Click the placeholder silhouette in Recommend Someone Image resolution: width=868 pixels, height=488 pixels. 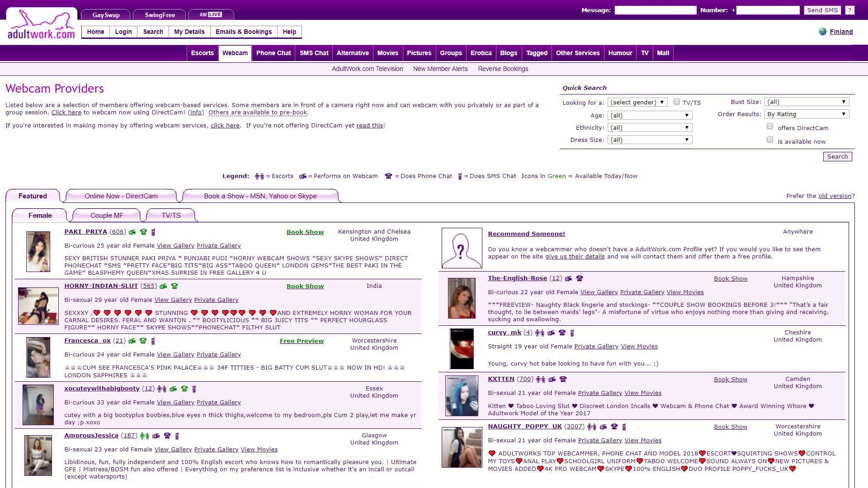(461, 248)
